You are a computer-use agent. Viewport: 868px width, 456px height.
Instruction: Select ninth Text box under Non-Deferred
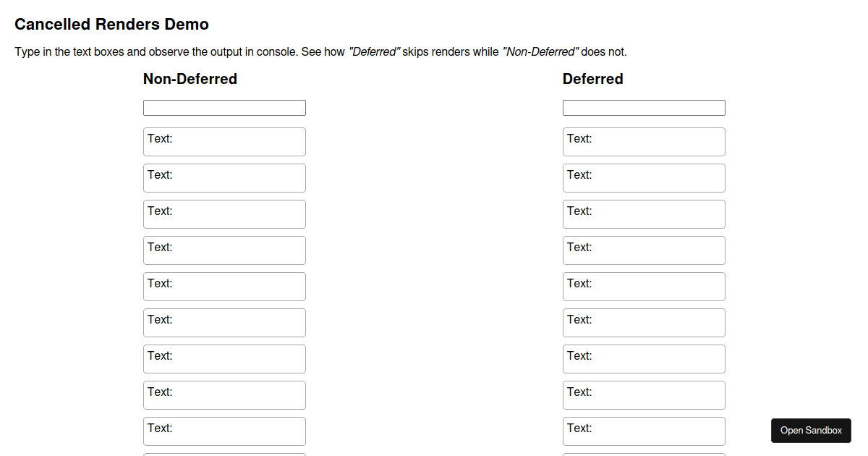point(224,431)
